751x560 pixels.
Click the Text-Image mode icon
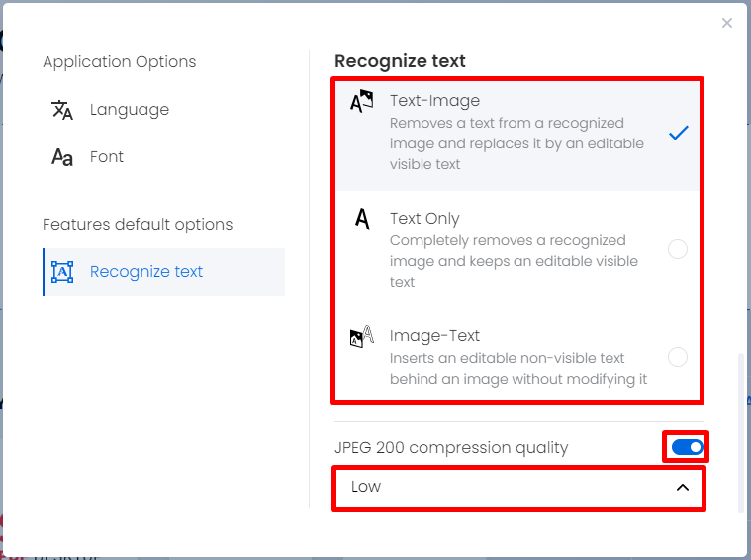361,101
